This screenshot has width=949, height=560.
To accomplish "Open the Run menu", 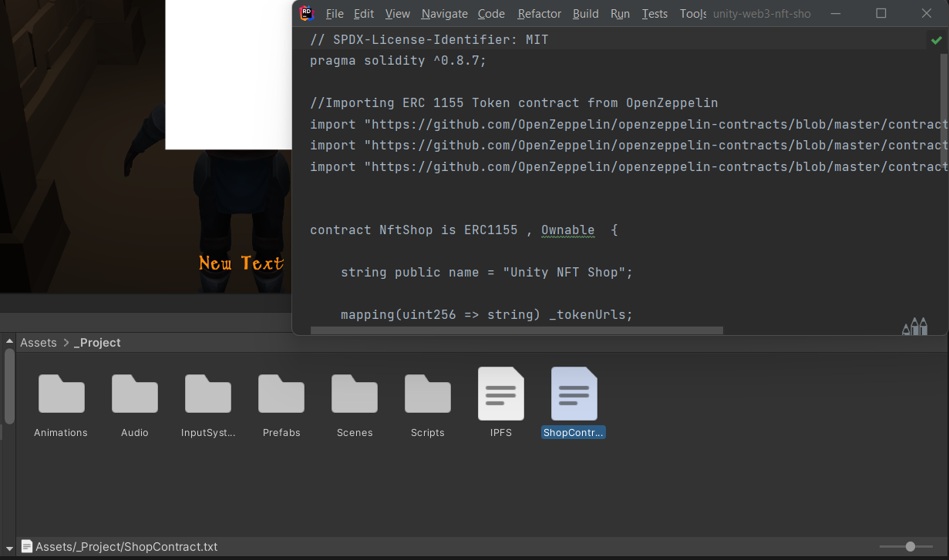I will tap(620, 14).
